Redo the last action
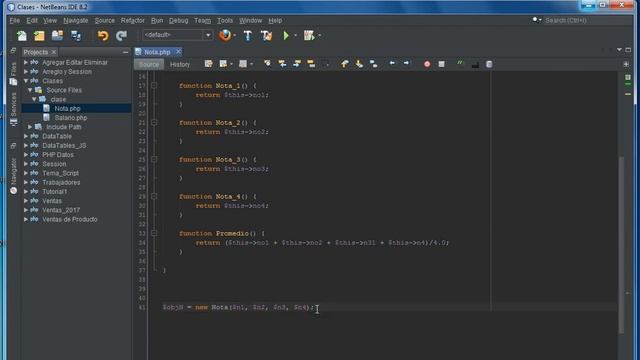640x360 pixels. [x=121, y=36]
